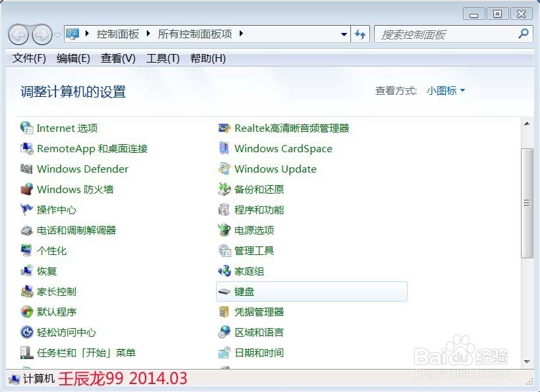Screen dimensions: 540x392
Task: Expand the address bar history dropdown
Action: point(344,34)
